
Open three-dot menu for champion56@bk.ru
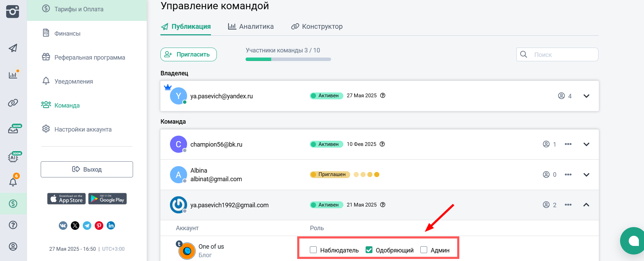pos(568,144)
